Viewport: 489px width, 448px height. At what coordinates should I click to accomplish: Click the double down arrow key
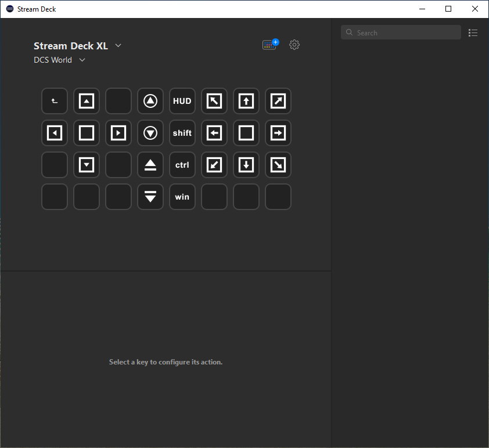(150, 197)
